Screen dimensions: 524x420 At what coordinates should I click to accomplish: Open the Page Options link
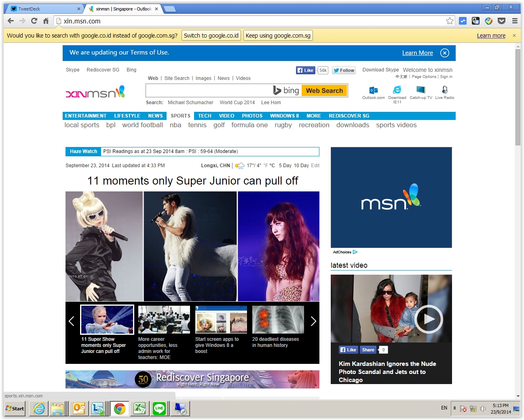(x=424, y=77)
